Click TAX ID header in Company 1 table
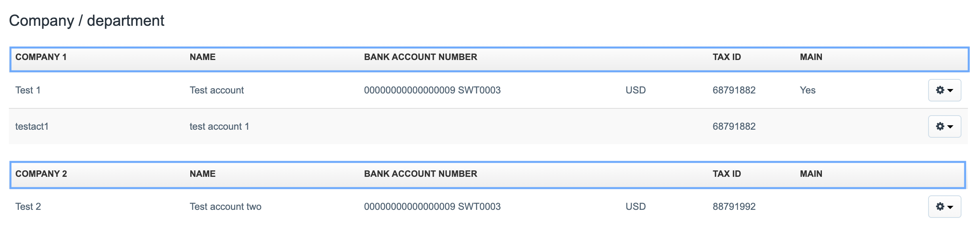The image size is (980, 232). (727, 57)
